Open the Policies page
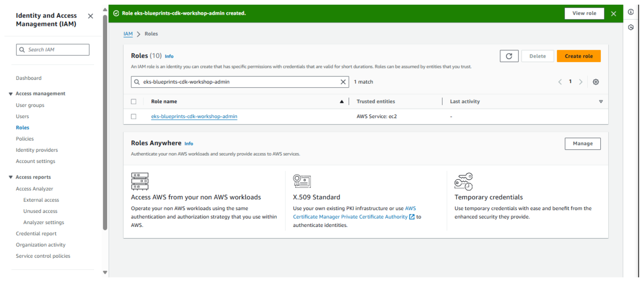 25,139
